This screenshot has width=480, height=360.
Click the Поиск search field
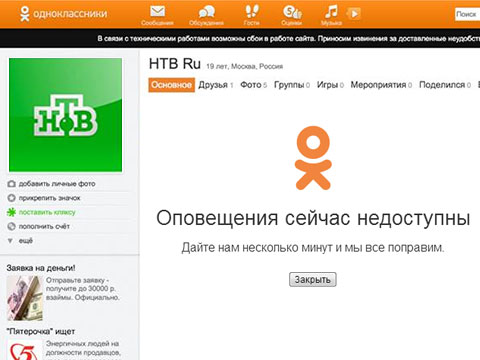tap(467, 14)
